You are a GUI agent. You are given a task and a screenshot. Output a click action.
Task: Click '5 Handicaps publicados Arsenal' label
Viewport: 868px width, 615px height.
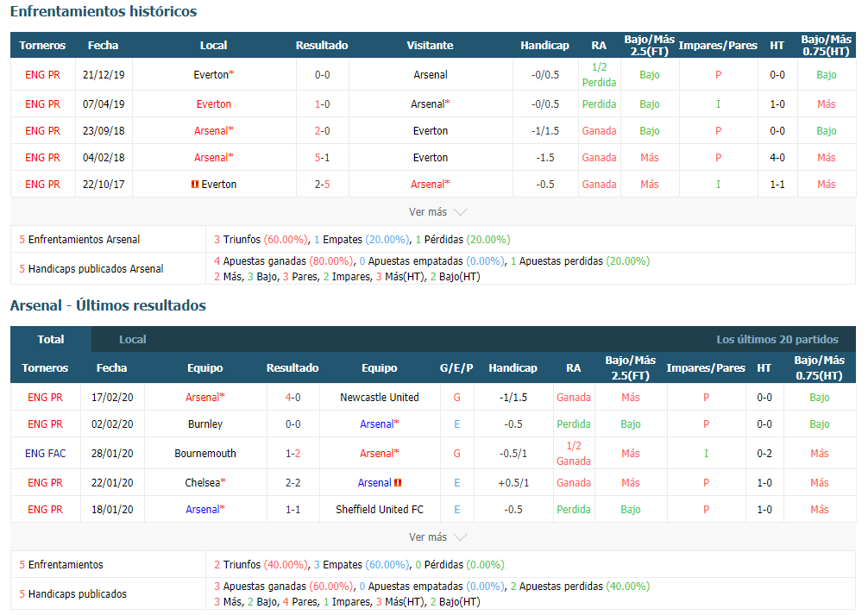click(x=91, y=269)
